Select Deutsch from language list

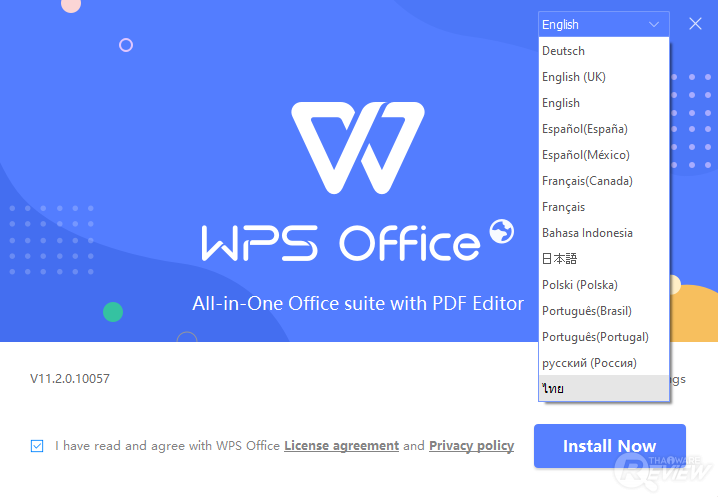[604, 51]
